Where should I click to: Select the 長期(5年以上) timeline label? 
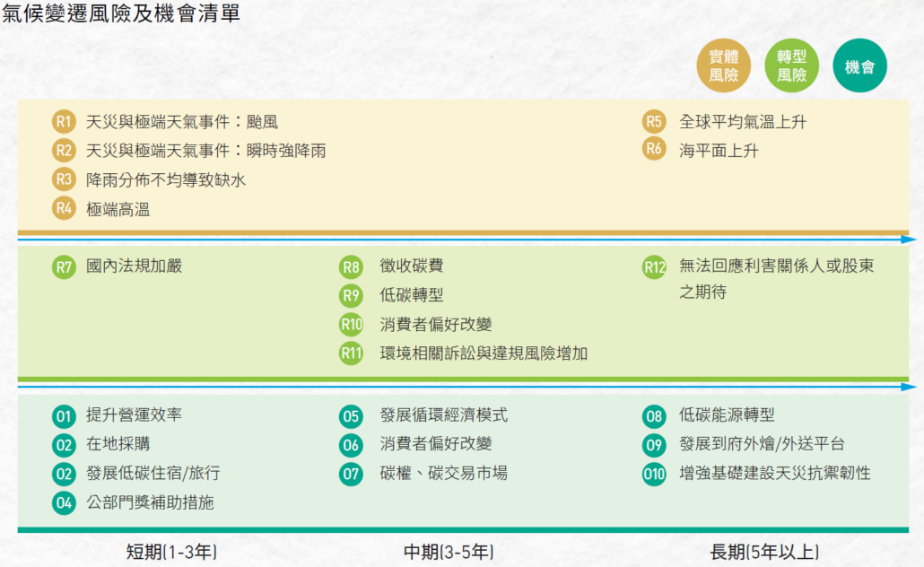(764, 553)
